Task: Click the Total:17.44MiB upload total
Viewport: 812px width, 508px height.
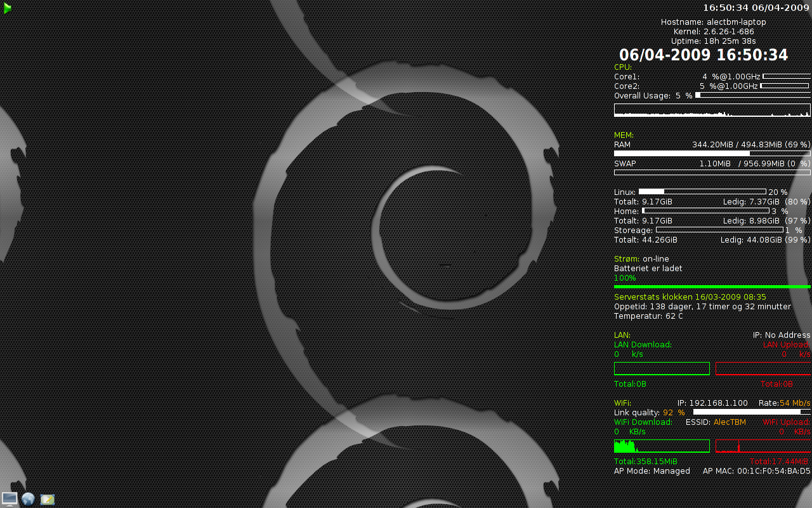Action: tap(779, 462)
